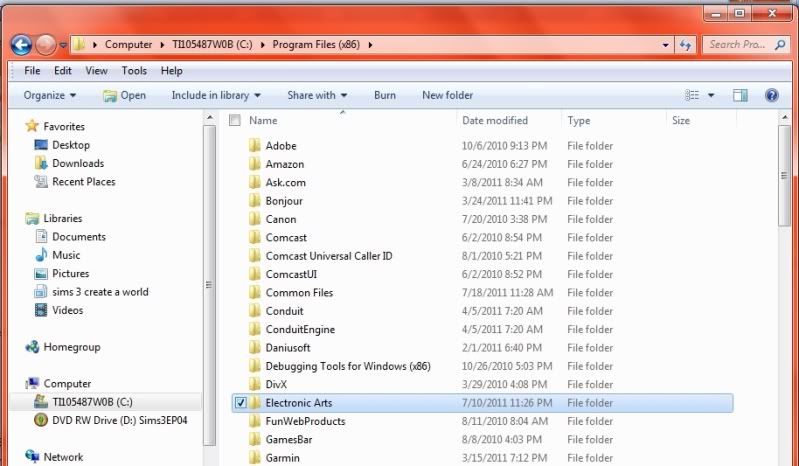799x466 pixels.
Task: Focus the Search Program Files box
Action: tap(745, 45)
